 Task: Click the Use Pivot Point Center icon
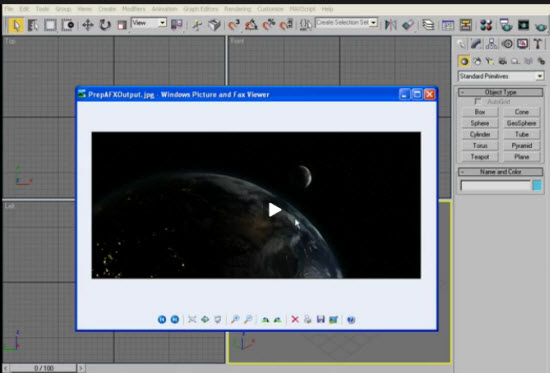176,25
